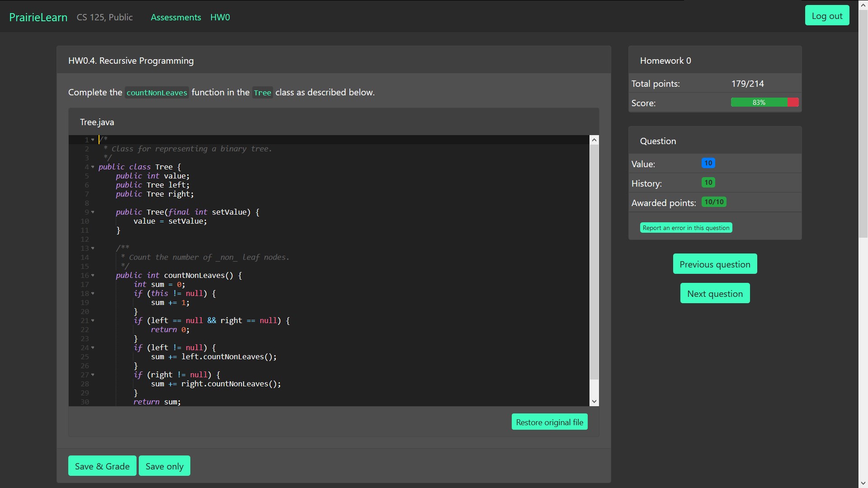Go to PrairieLearn home logo

point(38,17)
